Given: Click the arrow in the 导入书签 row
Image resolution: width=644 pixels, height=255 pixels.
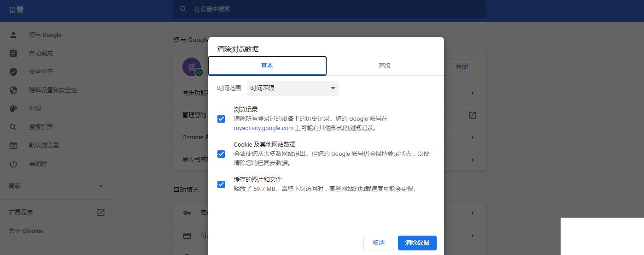Looking at the screenshot, I should click(x=473, y=160).
